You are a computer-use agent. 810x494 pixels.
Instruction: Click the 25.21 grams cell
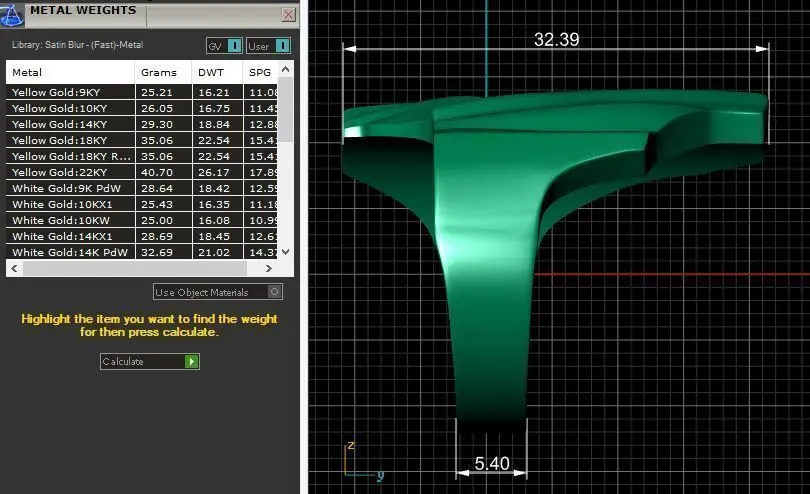(163, 92)
